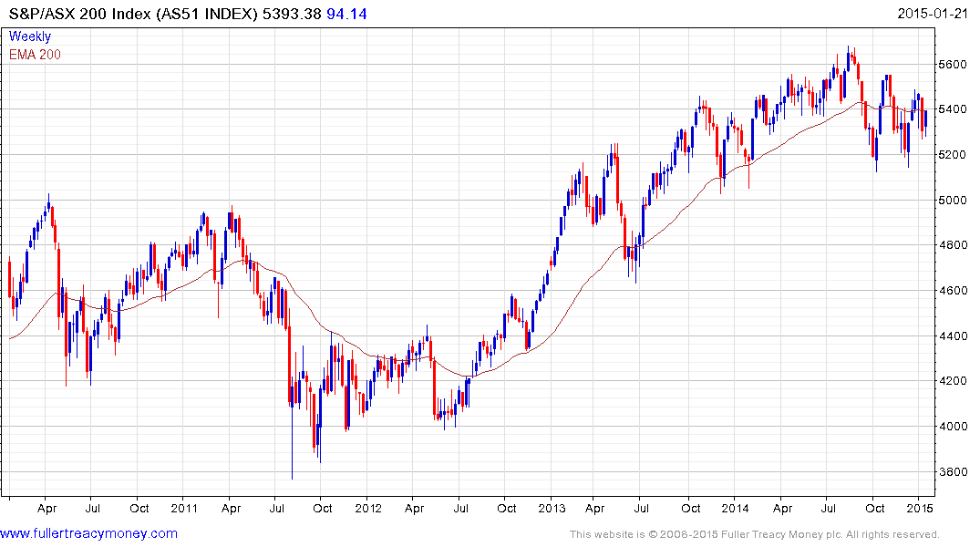Click the 3800 price axis label
The height and width of the screenshot is (547, 980).
952,472
